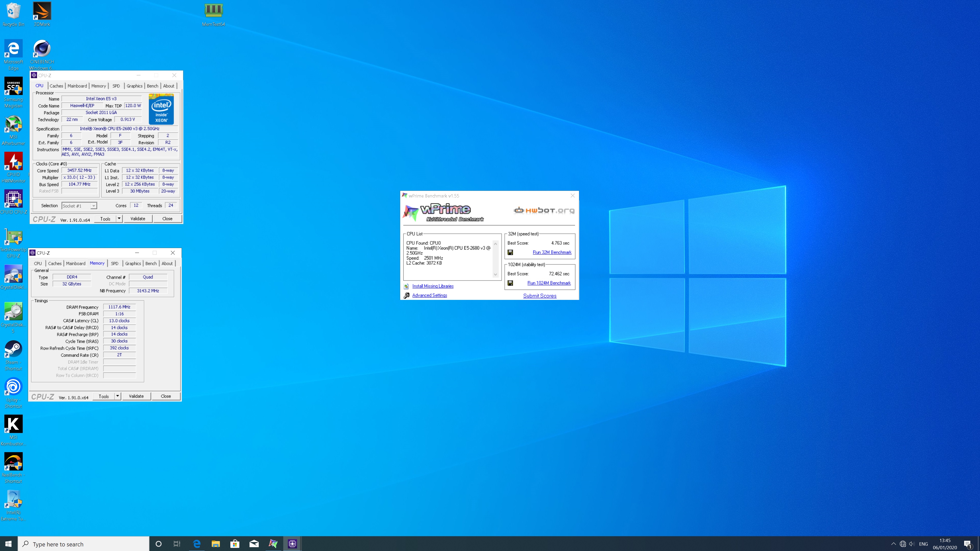Launch MSI Afterburner from desktop
This screenshot has width=980, height=551.
pos(13,130)
